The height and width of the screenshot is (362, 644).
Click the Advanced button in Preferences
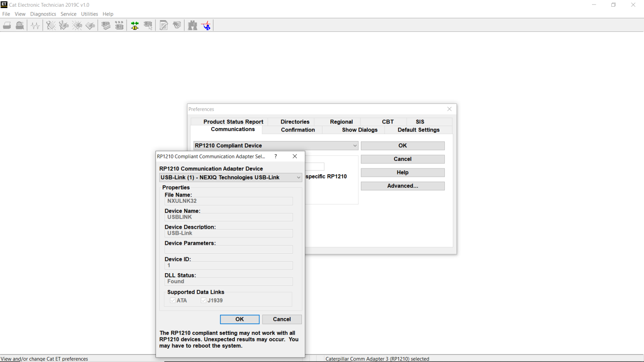click(x=402, y=186)
